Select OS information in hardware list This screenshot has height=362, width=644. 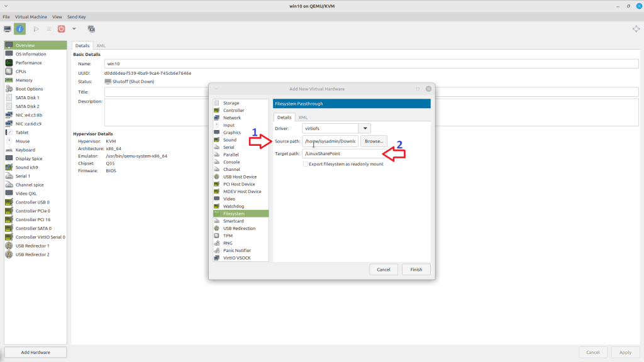(x=35, y=54)
